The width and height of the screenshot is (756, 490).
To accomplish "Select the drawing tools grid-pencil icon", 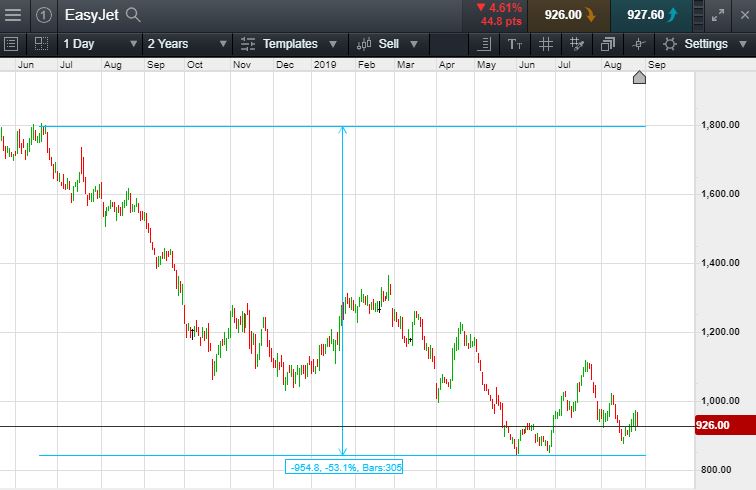I will 576,44.
